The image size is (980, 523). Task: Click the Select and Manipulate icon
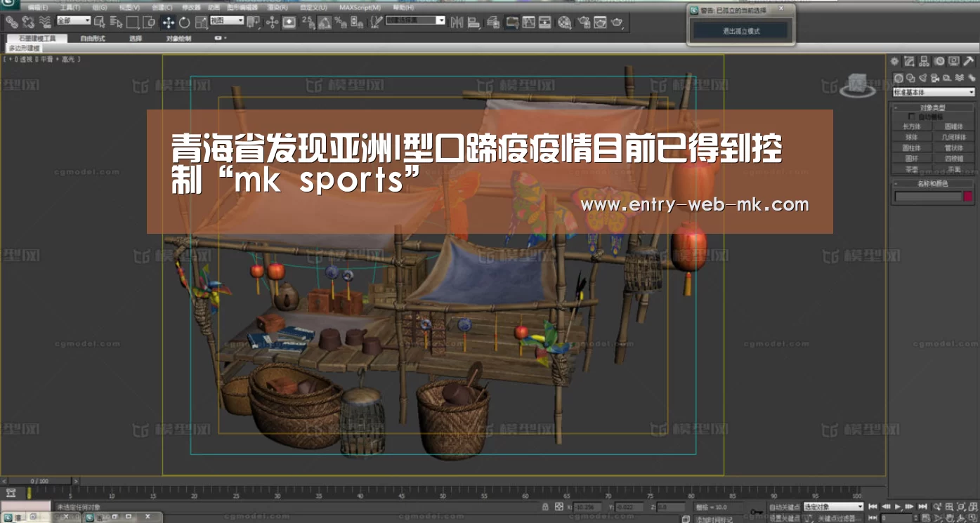[x=272, y=22]
